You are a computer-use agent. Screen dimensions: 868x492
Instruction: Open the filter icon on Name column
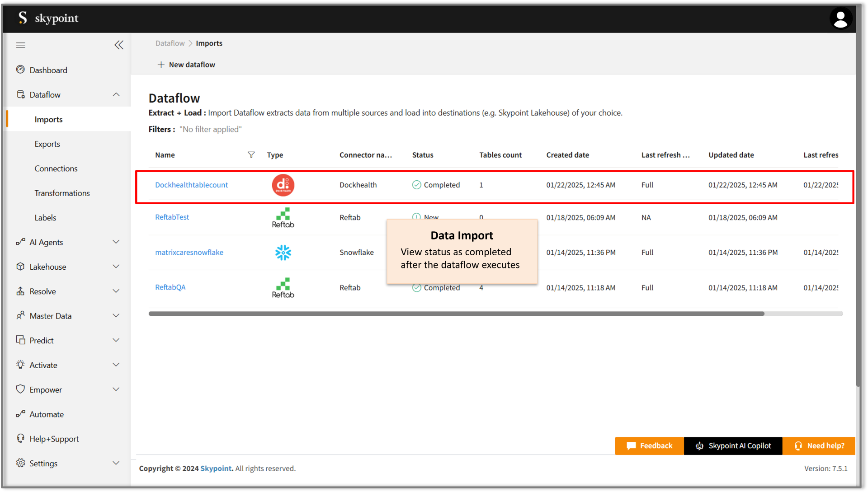click(x=251, y=155)
